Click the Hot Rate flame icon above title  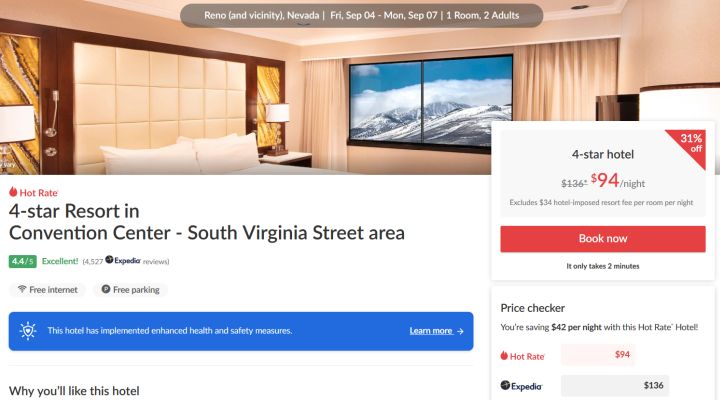(x=13, y=192)
